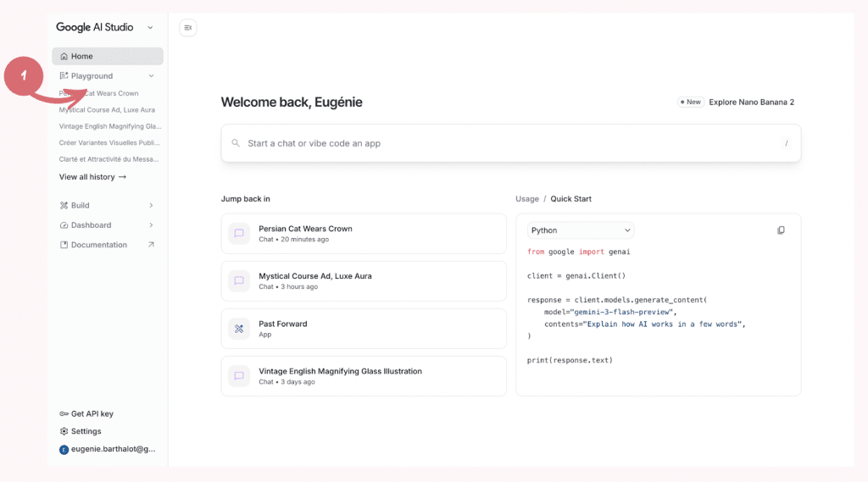This screenshot has height=482, width=868.
Task: Open Vintage English Magnifying Glass Illustration card
Action: [x=364, y=376]
